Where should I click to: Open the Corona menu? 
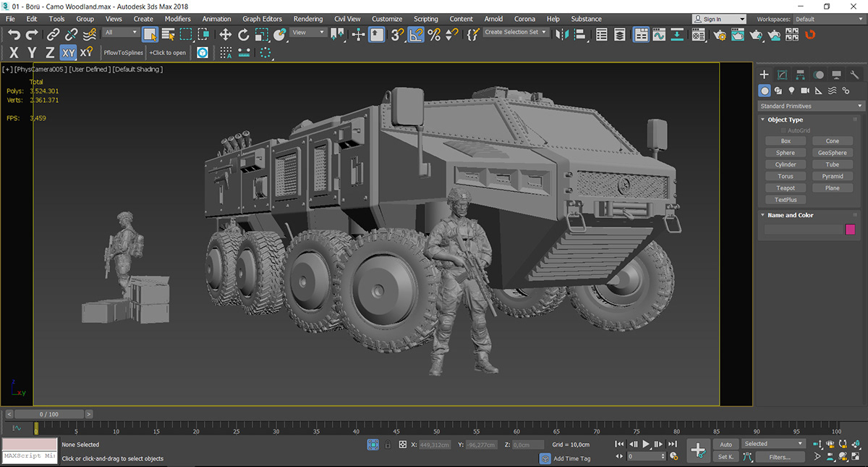click(x=524, y=19)
